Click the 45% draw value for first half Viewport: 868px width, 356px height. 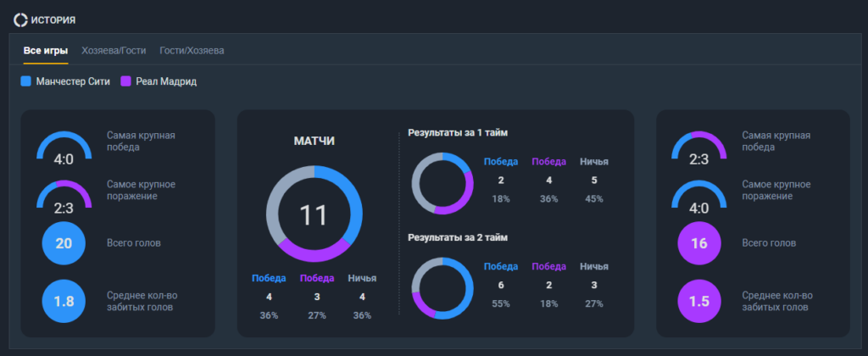tap(594, 198)
